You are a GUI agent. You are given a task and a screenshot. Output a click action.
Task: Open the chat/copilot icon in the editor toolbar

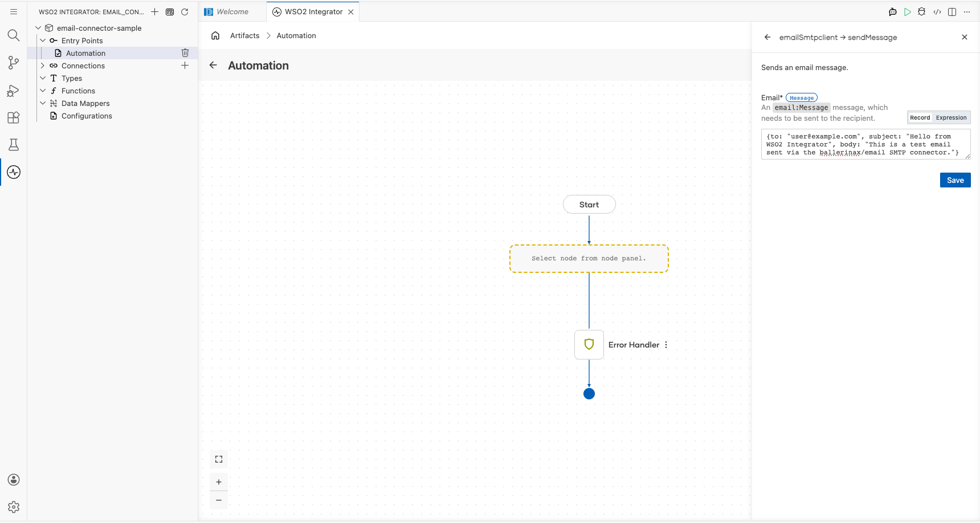pos(893,11)
